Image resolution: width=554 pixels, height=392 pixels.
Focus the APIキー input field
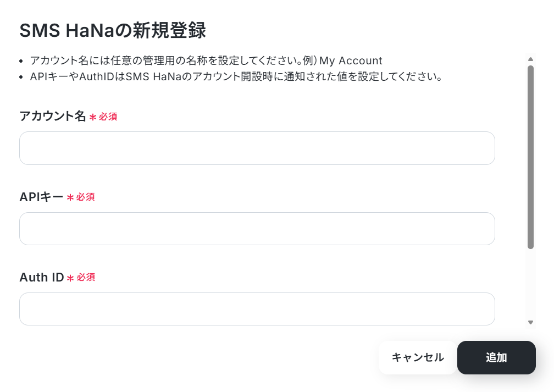[257, 229]
